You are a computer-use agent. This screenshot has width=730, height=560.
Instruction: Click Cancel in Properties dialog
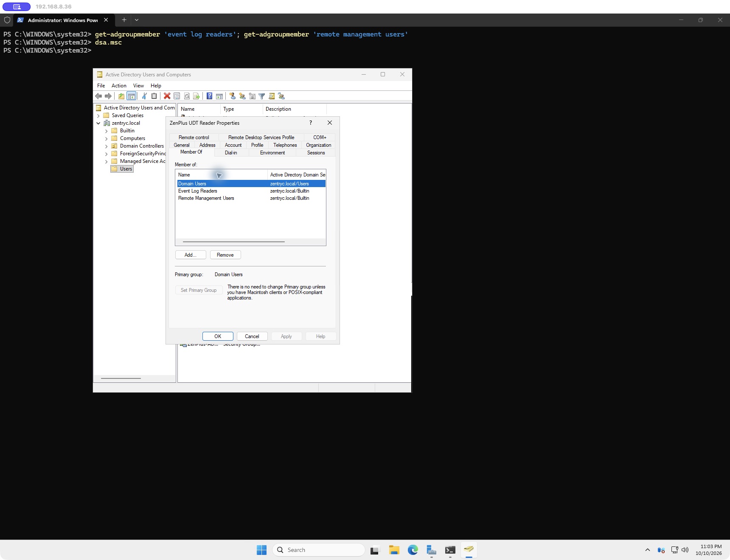coord(252,336)
